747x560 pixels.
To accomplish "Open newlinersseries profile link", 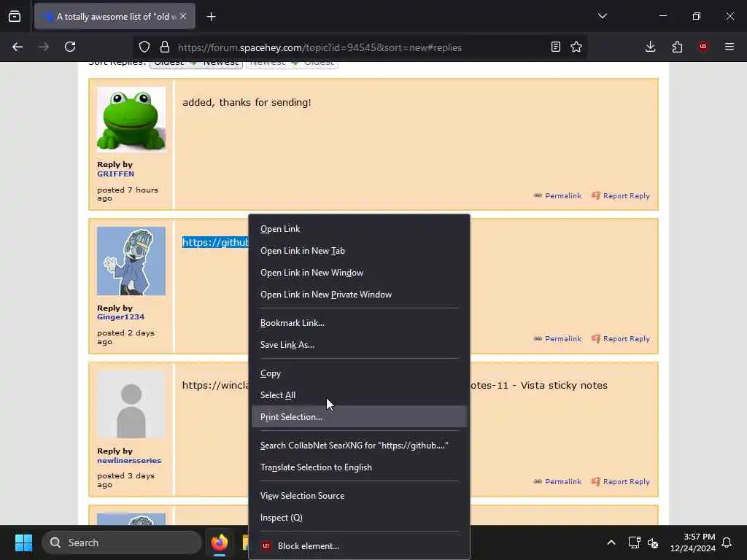I will click(x=129, y=461).
